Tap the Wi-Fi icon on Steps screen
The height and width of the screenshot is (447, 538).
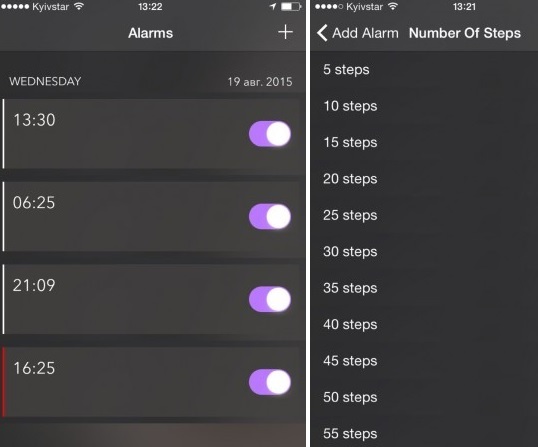coord(393,6)
